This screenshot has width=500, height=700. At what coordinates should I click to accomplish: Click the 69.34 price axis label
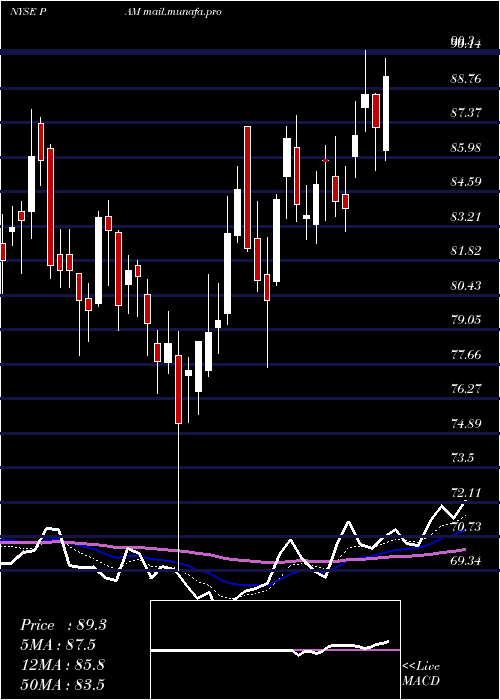tap(466, 561)
